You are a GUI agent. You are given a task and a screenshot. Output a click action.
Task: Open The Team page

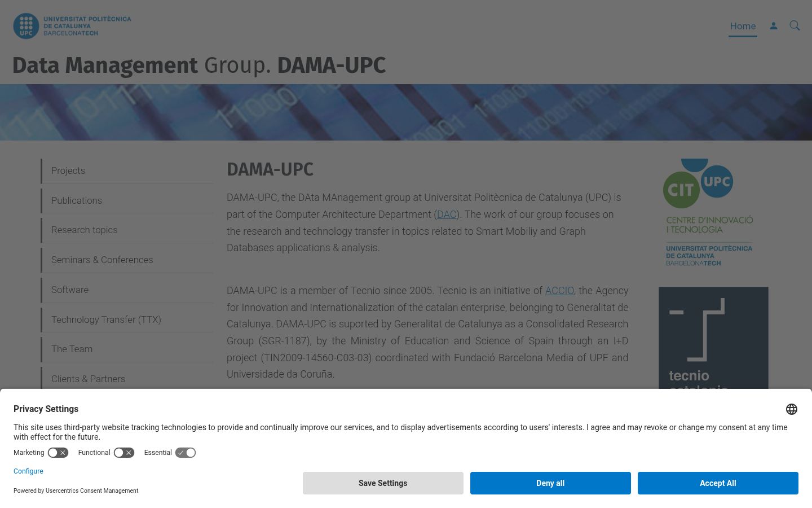pos(127,349)
